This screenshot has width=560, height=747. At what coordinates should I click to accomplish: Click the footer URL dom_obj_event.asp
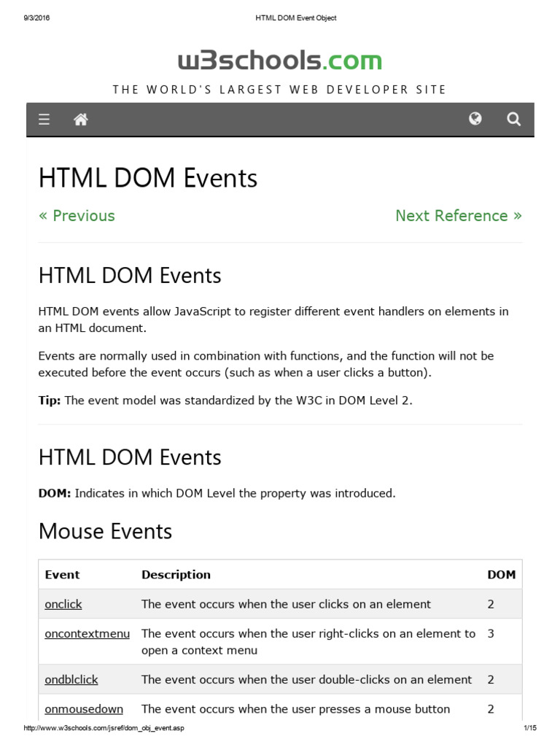point(104,728)
